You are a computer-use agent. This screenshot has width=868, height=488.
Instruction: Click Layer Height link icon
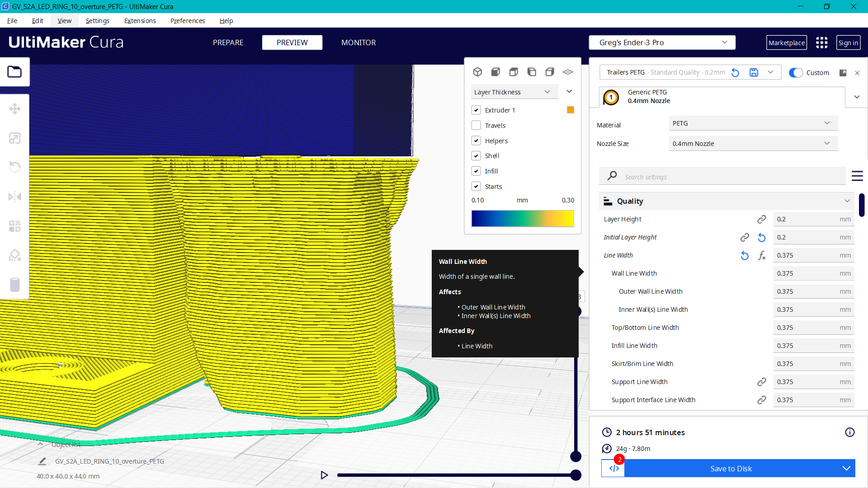762,219
